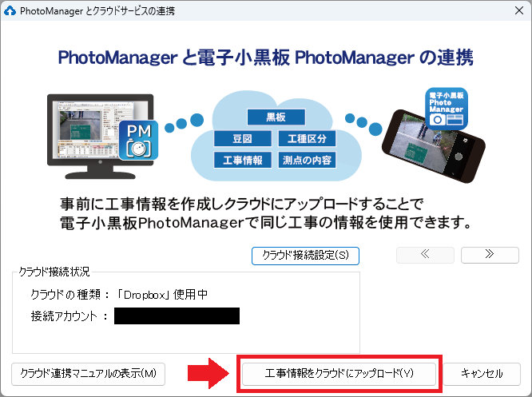Click the heading PhotoManager と電子小黒板 の連携
The height and width of the screenshot is (397, 532).
(266, 57)
